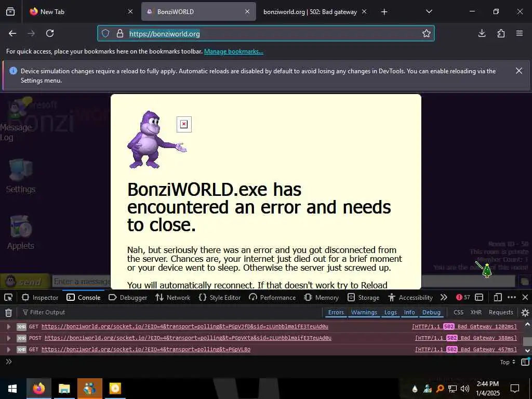532x399 pixels.
Task: Toggle the XHR filter
Action: pos(476,312)
